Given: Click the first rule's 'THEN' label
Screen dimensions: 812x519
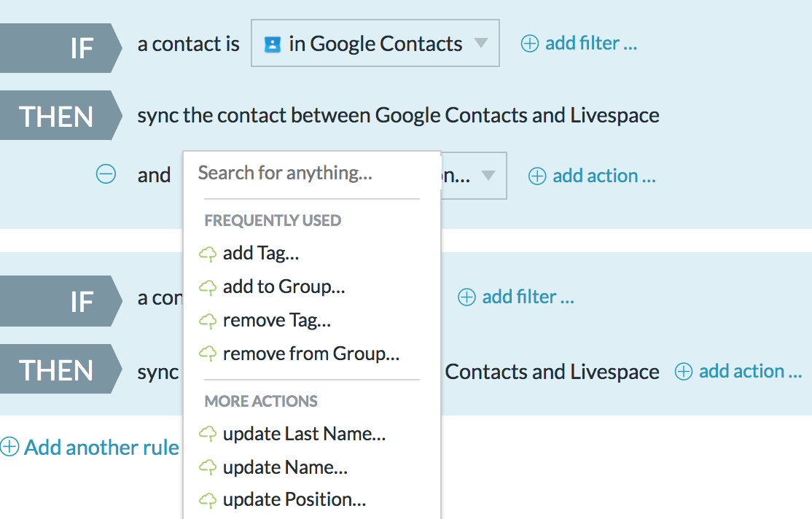Looking at the screenshot, I should point(56,116).
